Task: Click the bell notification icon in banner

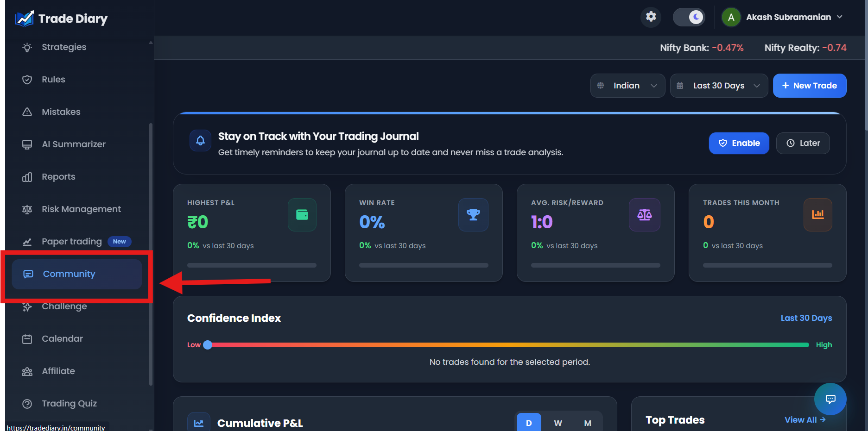Action: (200, 140)
